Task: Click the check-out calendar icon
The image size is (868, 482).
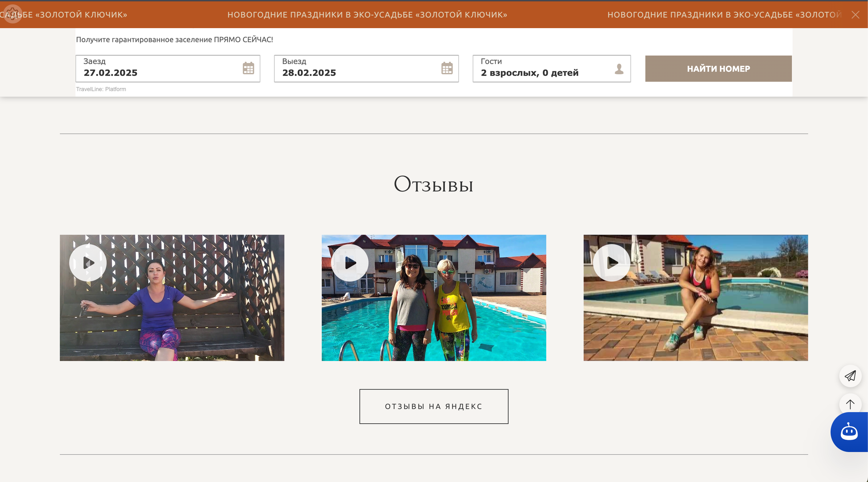Action: coord(447,68)
